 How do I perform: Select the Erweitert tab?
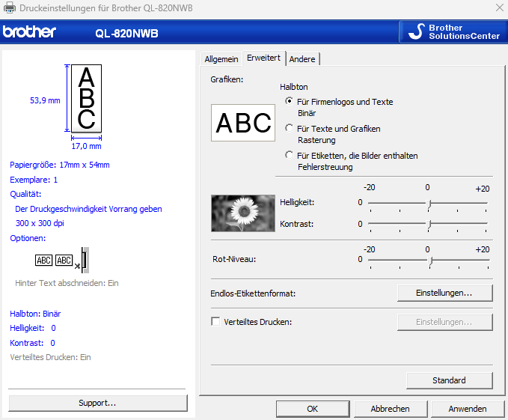pyautogui.click(x=263, y=58)
